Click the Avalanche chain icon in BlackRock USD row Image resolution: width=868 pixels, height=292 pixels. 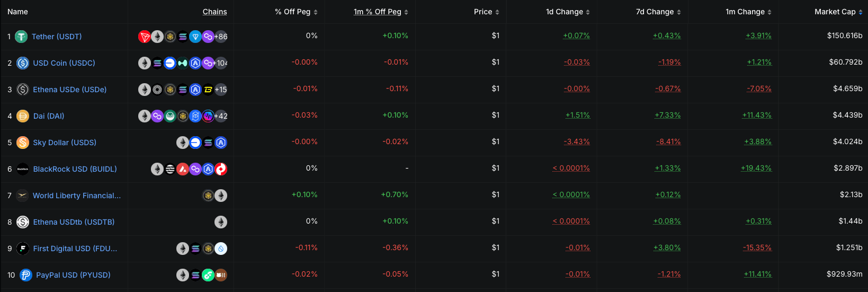pyautogui.click(x=183, y=169)
